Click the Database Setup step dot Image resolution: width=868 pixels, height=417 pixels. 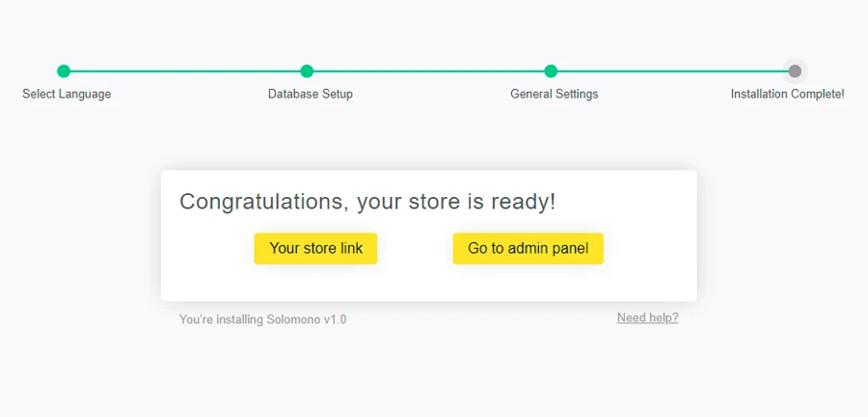307,70
